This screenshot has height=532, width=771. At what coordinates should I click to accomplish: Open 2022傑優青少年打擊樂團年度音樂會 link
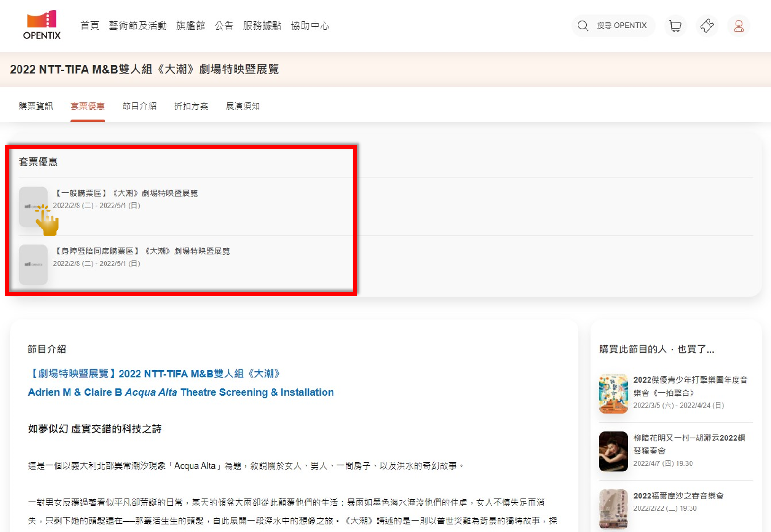click(x=690, y=386)
